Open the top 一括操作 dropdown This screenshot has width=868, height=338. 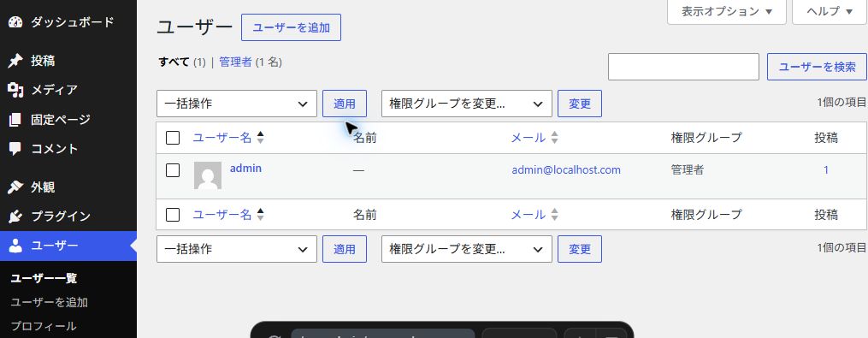[237, 104]
